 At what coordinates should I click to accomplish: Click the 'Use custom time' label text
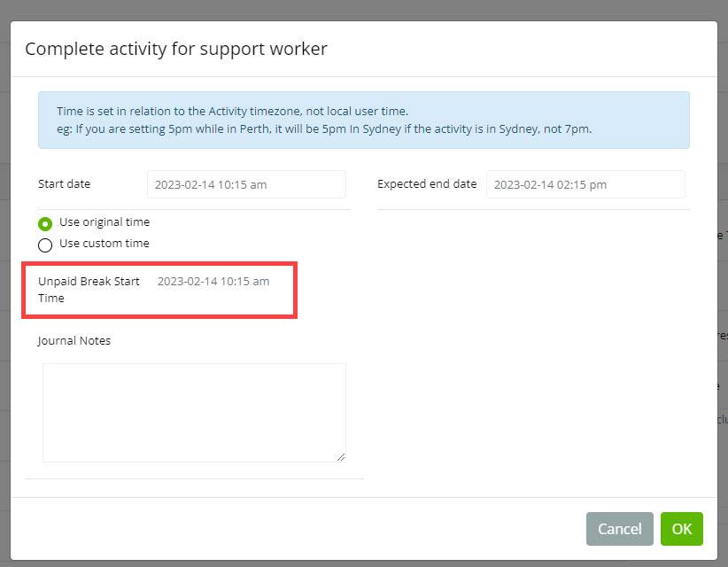click(105, 244)
